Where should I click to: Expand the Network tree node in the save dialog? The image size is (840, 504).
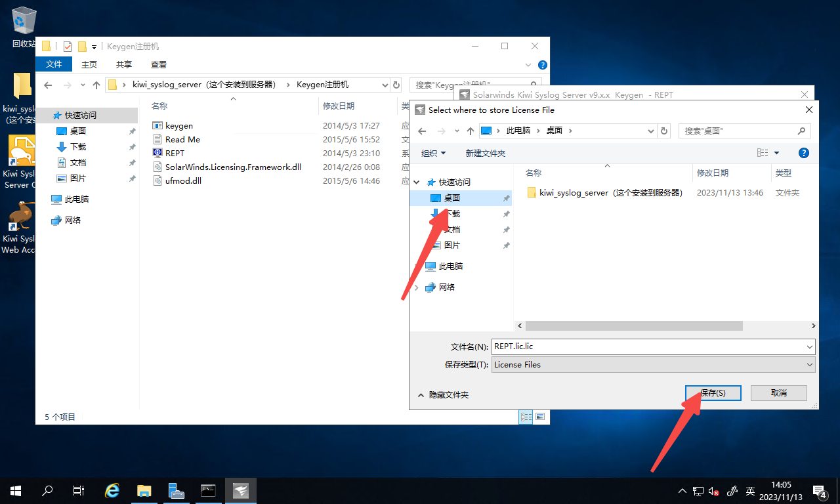pos(417,287)
